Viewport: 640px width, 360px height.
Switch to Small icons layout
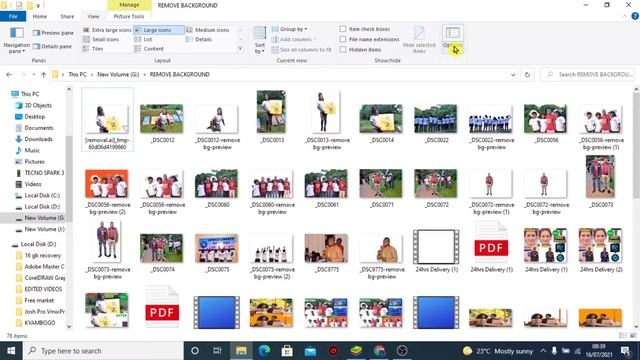coord(101,39)
